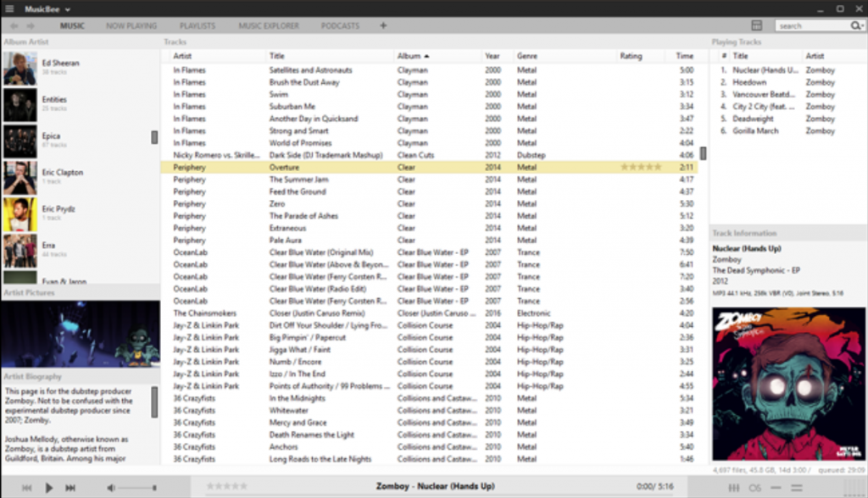This screenshot has width=868, height=498.
Task: Open the Tracks panel header
Action: tap(175, 41)
